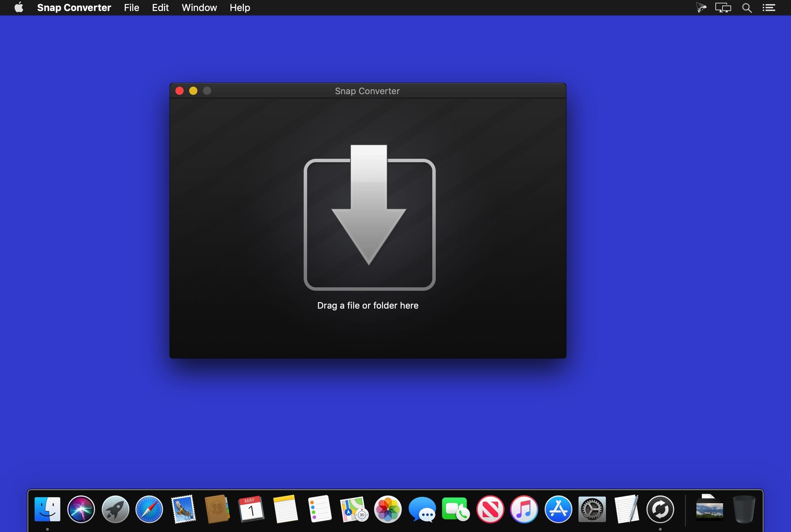Minimize the Snap Converter window with yellow button
Screen dimensions: 791x532
[x=193, y=91]
